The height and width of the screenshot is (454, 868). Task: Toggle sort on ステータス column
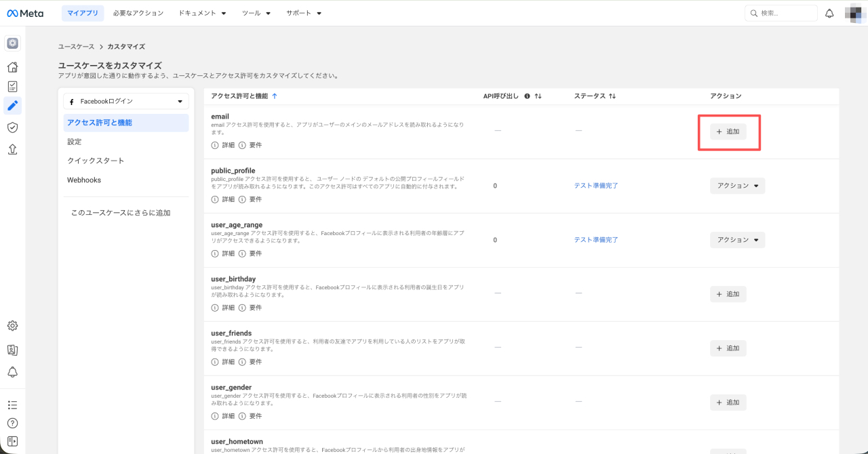(612, 96)
